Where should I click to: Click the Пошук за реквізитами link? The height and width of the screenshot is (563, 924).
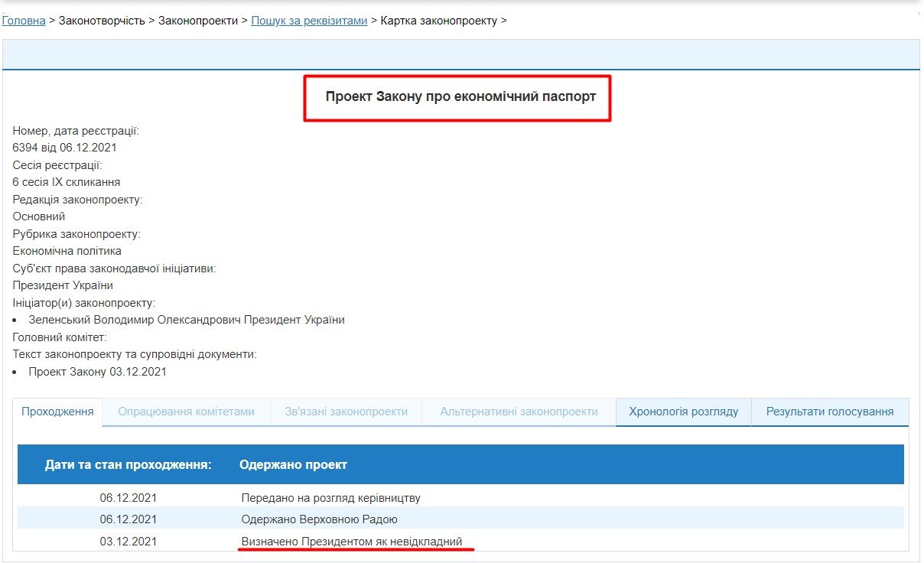[x=309, y=21]
